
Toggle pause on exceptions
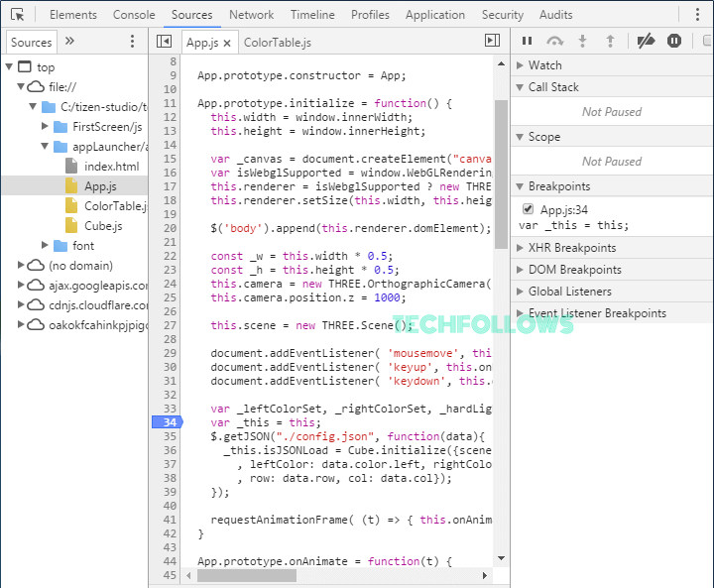tap(674, 41)
